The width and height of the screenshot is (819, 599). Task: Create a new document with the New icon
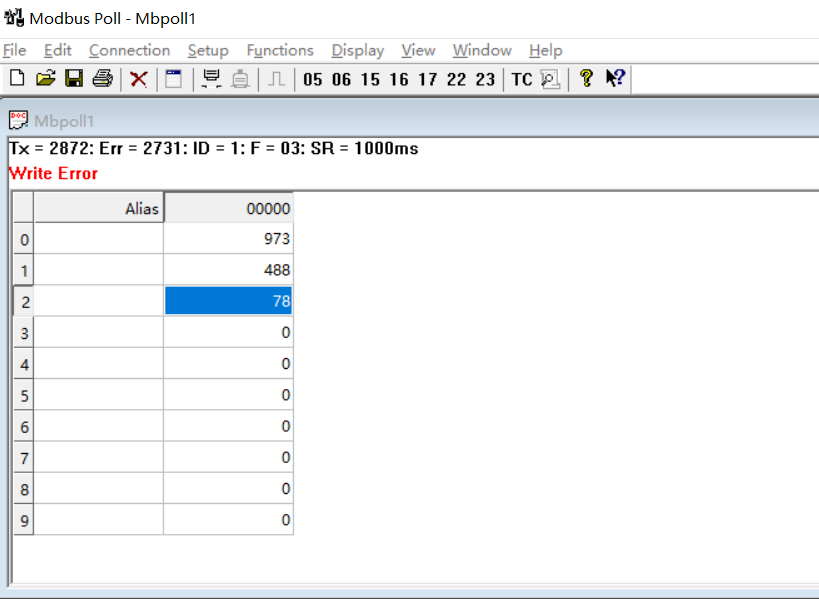click(x=17, y=79)
